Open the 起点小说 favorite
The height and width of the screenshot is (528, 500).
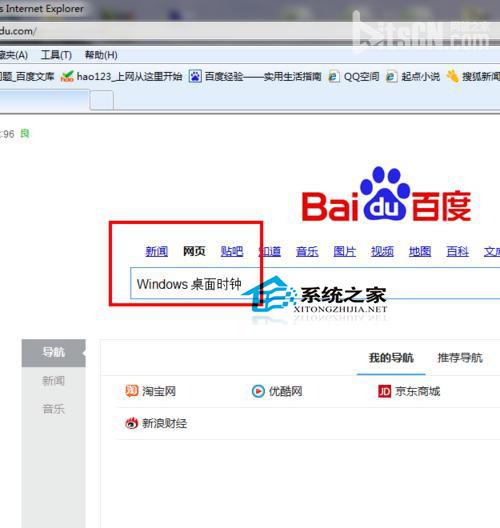point(421,77)
